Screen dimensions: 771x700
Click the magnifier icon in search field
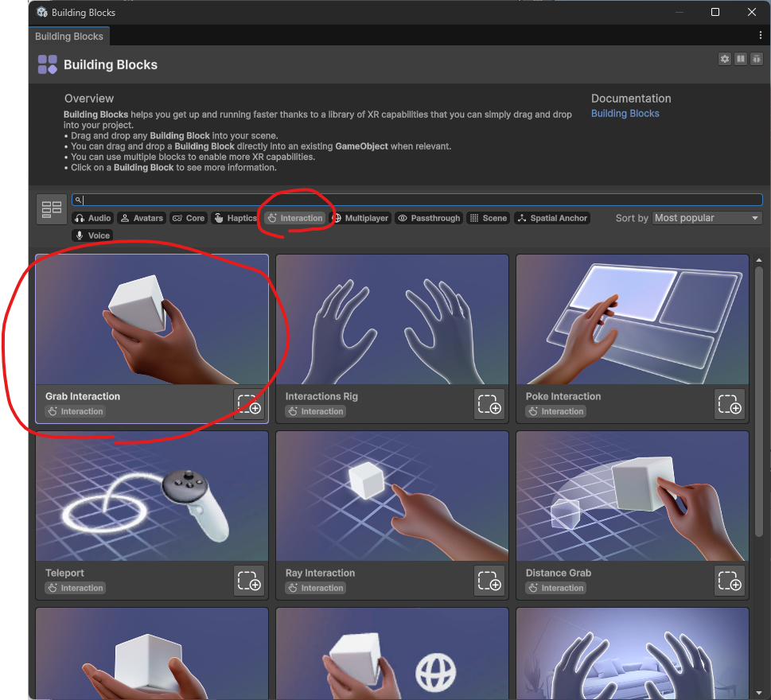[78, 200]
